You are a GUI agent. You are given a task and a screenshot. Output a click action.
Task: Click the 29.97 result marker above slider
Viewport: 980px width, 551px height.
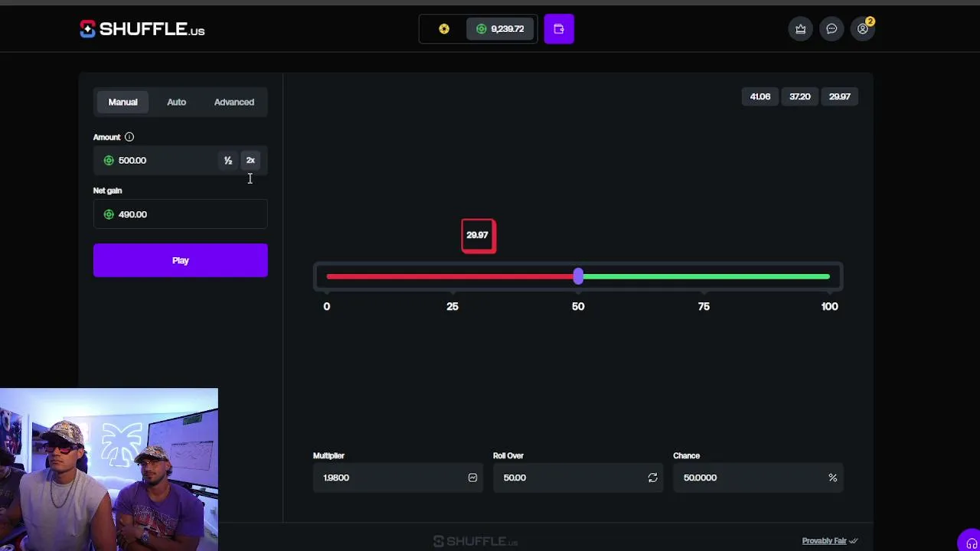point(479,236)
